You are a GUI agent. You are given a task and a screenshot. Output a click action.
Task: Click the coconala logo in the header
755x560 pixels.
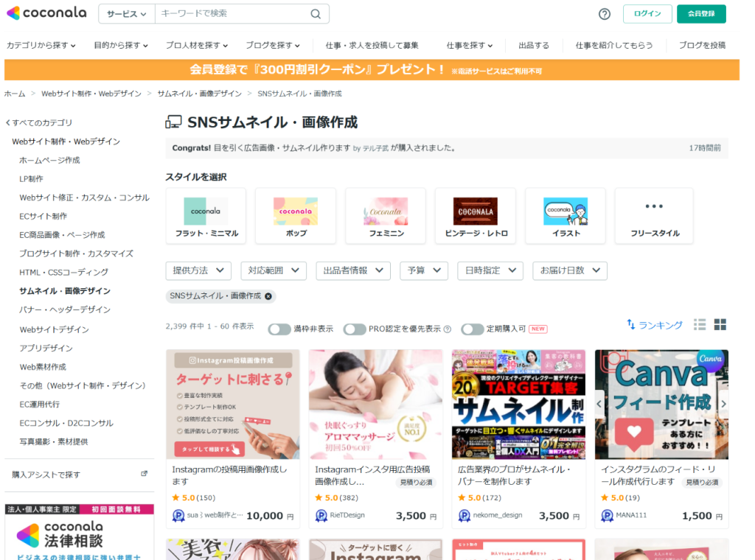click(x=46, y=13)
